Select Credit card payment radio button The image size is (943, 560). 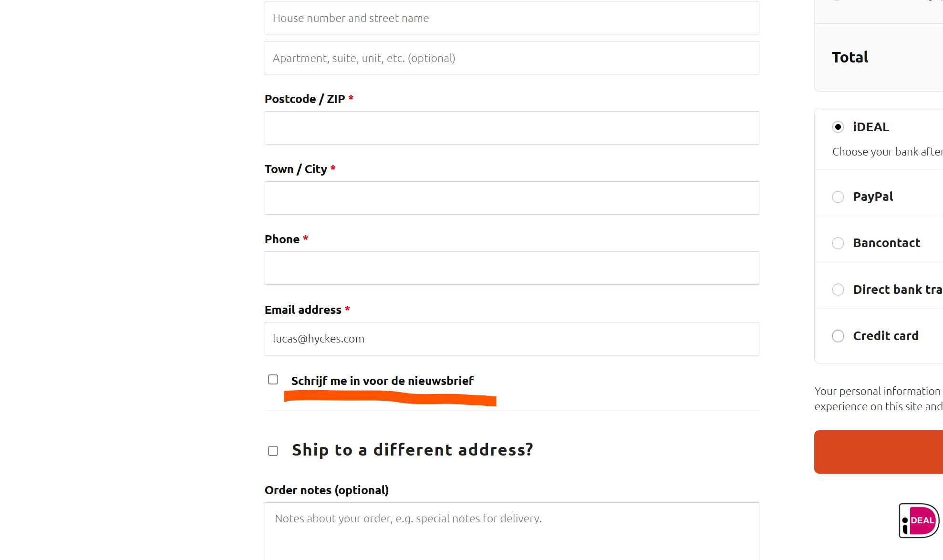(x=838, y=336)
